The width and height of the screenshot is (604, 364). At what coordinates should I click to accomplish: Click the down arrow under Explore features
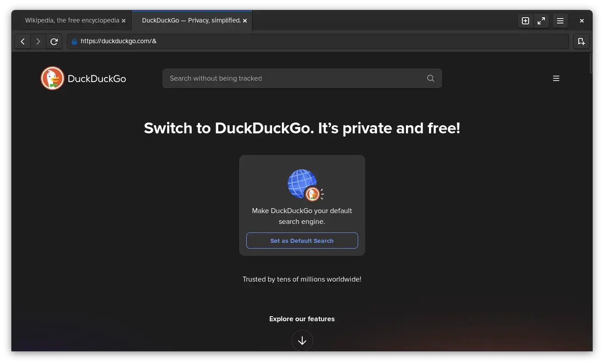302,341
